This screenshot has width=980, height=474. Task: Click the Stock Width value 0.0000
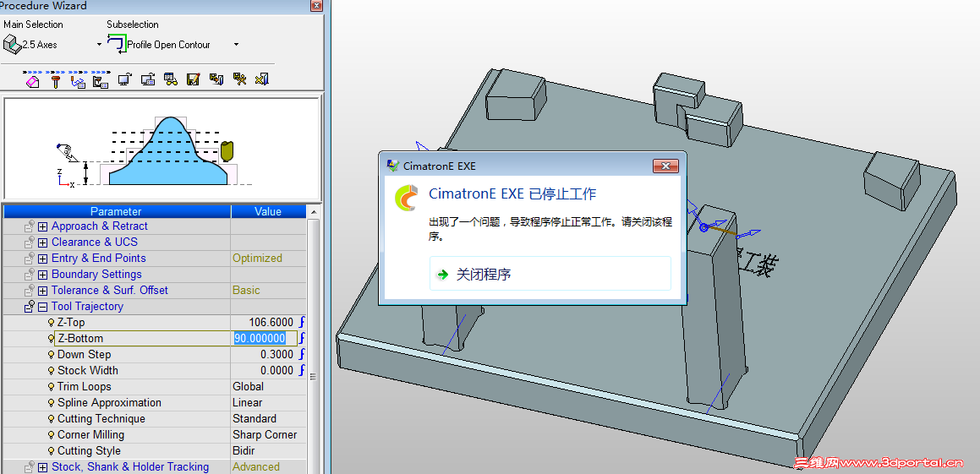point(276,370)
